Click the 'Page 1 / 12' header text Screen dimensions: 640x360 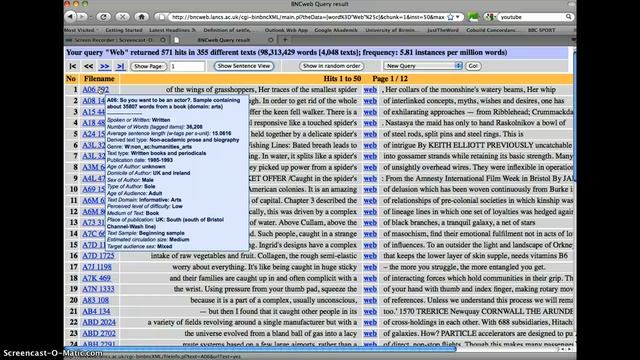390,78
